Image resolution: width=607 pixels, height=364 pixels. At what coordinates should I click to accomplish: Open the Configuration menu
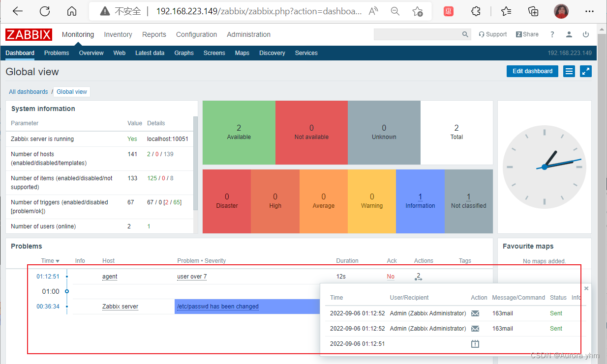pos(196,34)
